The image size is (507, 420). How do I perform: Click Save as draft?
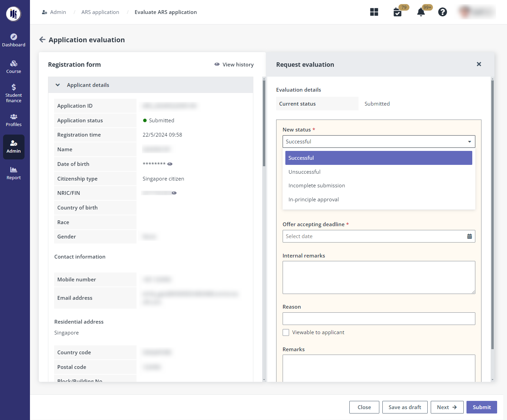405,407
